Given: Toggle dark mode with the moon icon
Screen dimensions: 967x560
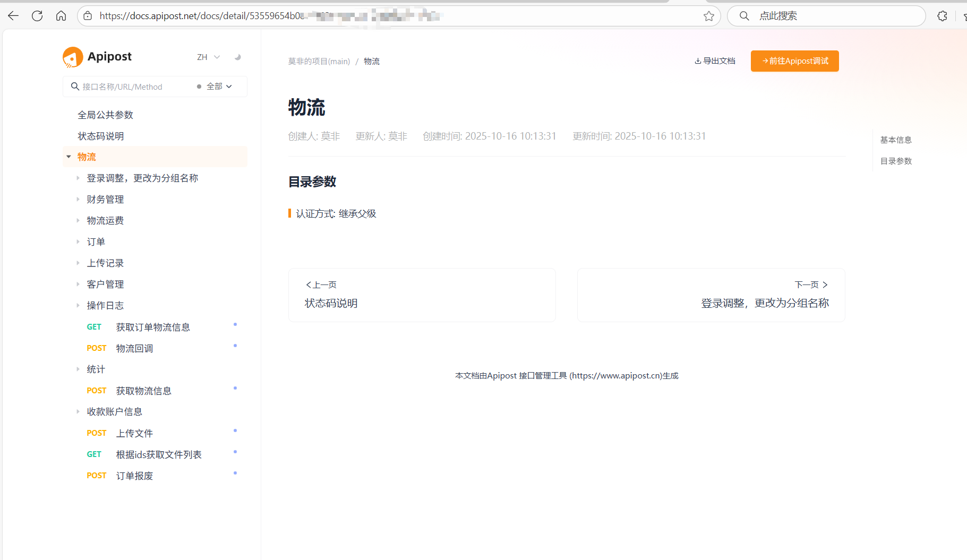Looking at the screenshot, I should (237, 56).
